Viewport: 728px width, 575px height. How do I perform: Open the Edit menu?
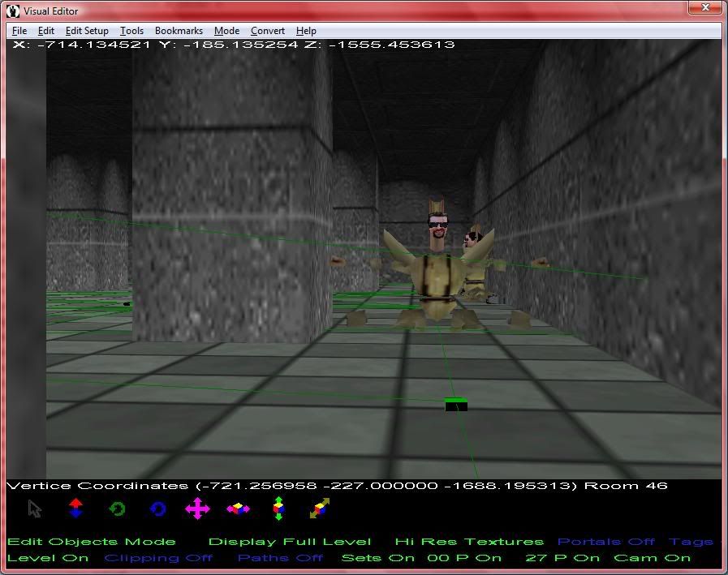click(46, 31)
